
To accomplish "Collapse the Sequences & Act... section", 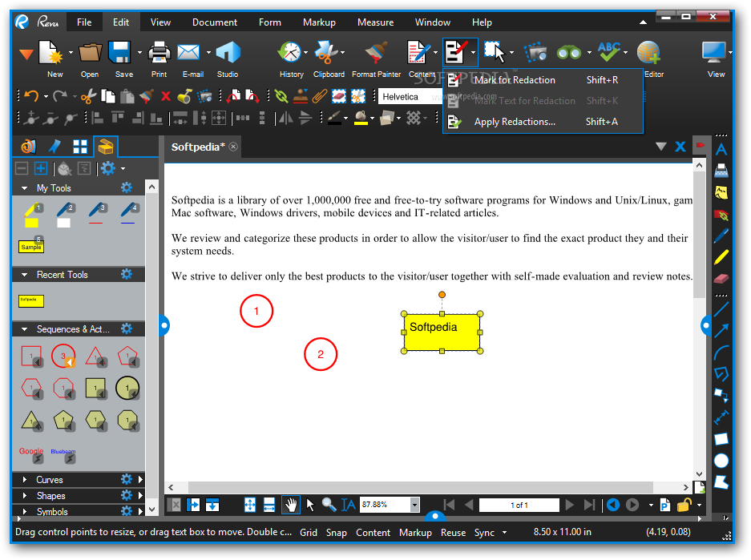I will coord(24,329).
